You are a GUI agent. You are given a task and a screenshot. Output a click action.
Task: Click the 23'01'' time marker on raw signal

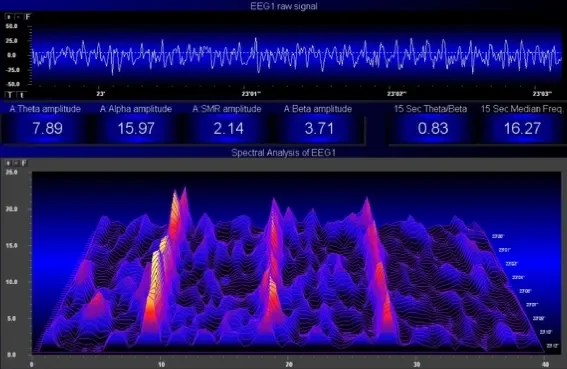point(251,94)
